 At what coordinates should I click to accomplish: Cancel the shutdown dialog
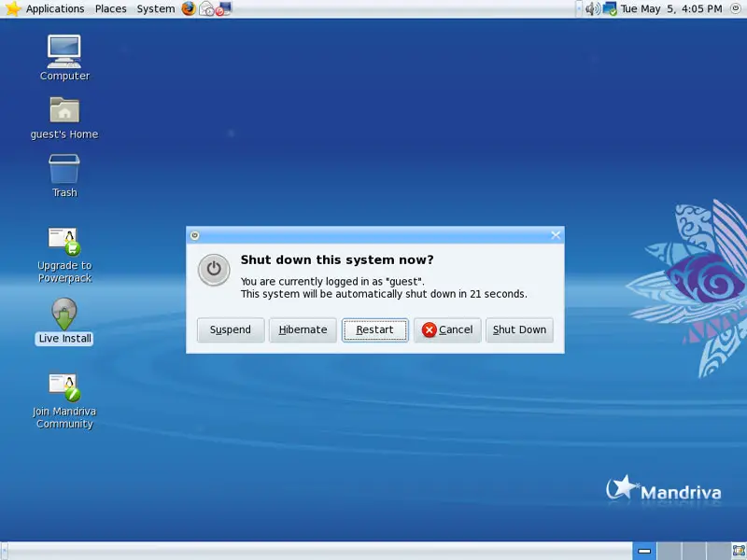coord(447,330)
